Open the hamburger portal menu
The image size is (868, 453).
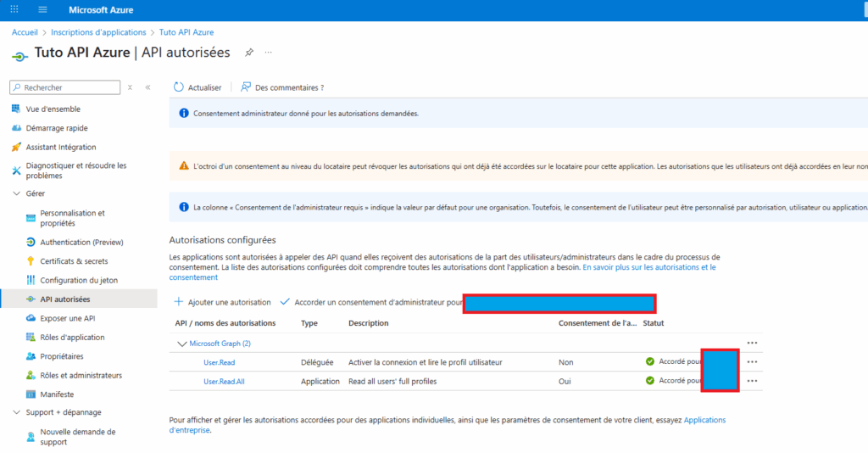[x=42, y=9]
